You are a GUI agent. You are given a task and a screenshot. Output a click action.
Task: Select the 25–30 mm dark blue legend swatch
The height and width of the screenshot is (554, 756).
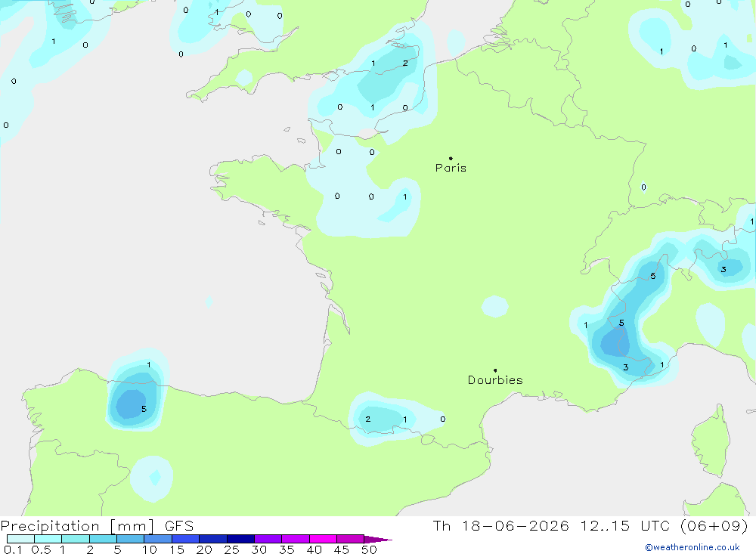240,539
